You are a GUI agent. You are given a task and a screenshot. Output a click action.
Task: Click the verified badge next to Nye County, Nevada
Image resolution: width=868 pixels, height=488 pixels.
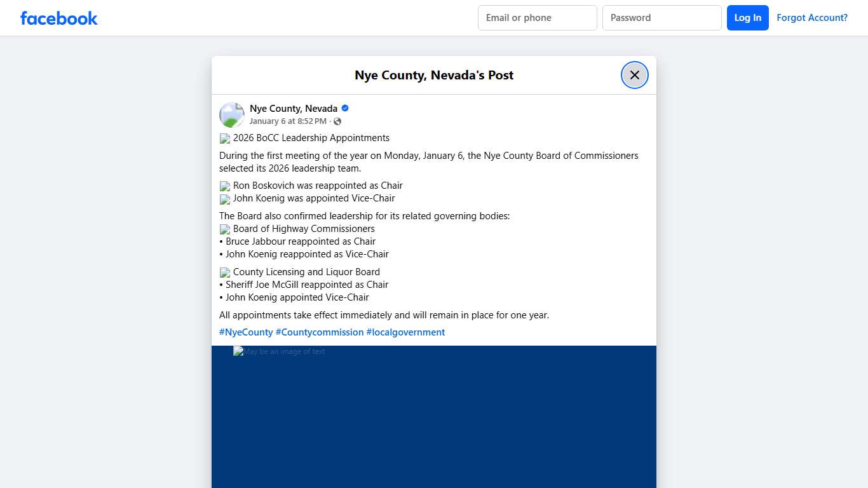pyautogui.click(x=344, y=108)
